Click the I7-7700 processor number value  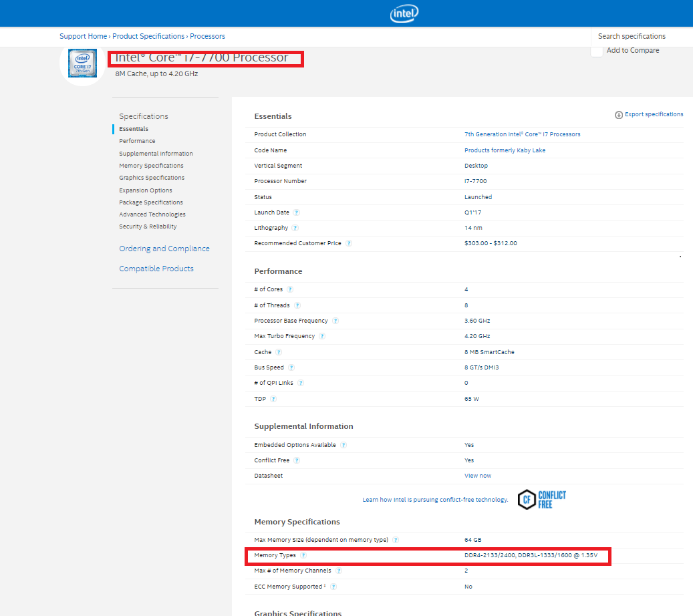(x=475, y=181)
